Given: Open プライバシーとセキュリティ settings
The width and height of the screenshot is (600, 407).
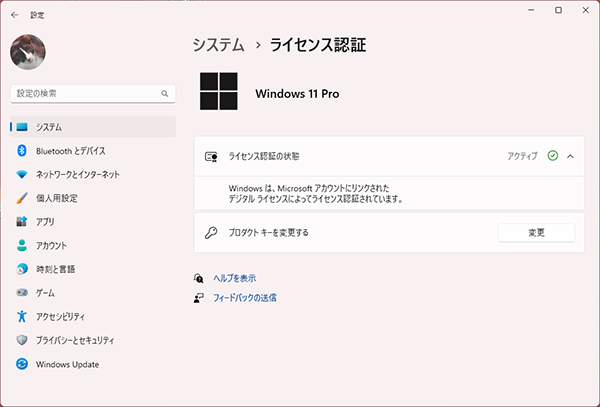Looking at the screenshot, I should pos(93,340).
